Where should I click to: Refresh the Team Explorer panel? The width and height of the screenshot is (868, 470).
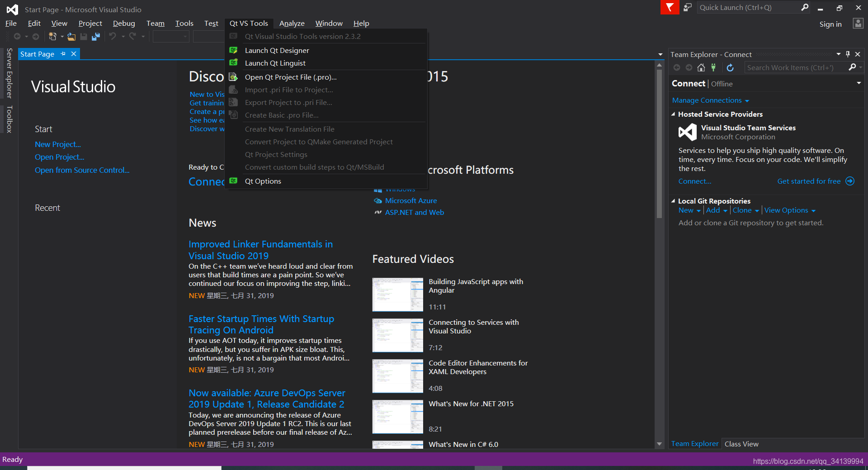pos(730,67)
